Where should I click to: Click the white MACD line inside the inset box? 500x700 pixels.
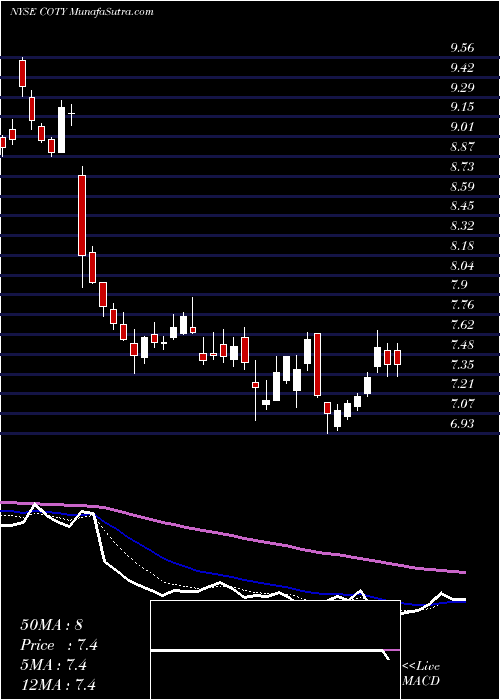tap(268, 650)
